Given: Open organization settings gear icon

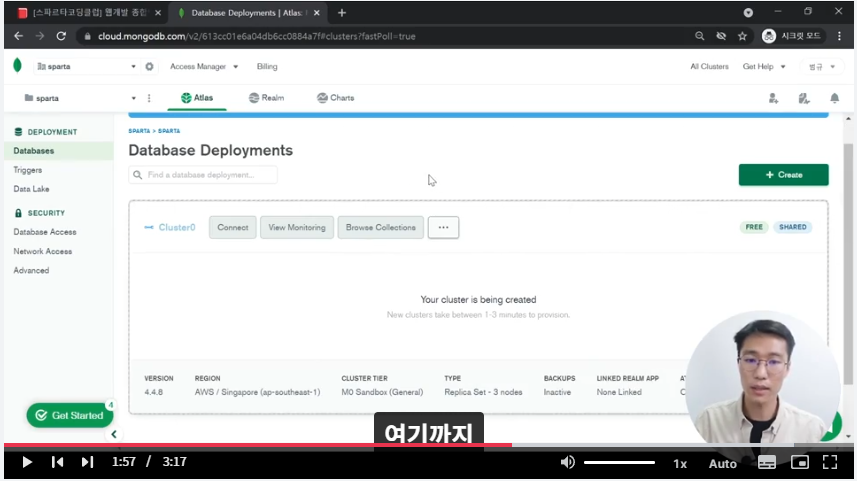Looking at the screenshot, I should [149, 66].
